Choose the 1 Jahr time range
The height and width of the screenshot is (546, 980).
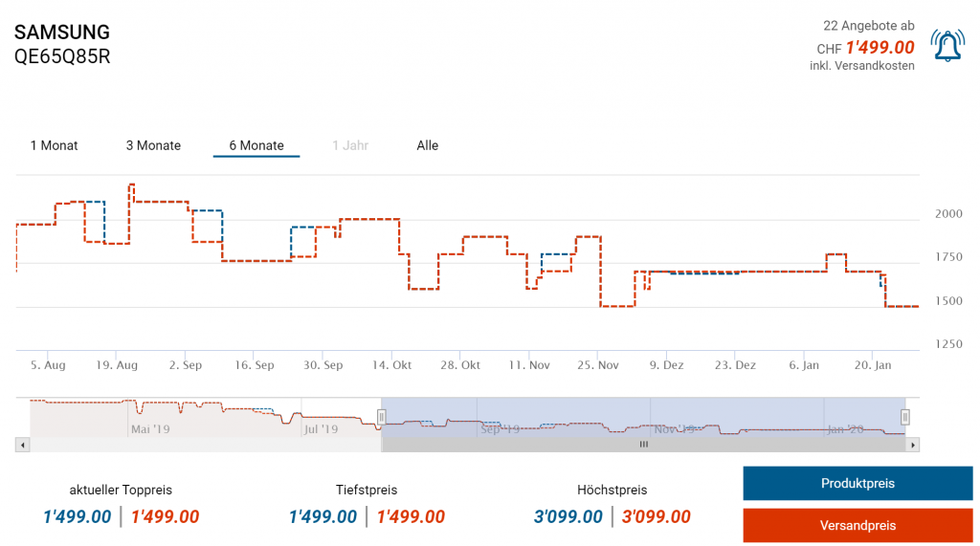(350, 145)
